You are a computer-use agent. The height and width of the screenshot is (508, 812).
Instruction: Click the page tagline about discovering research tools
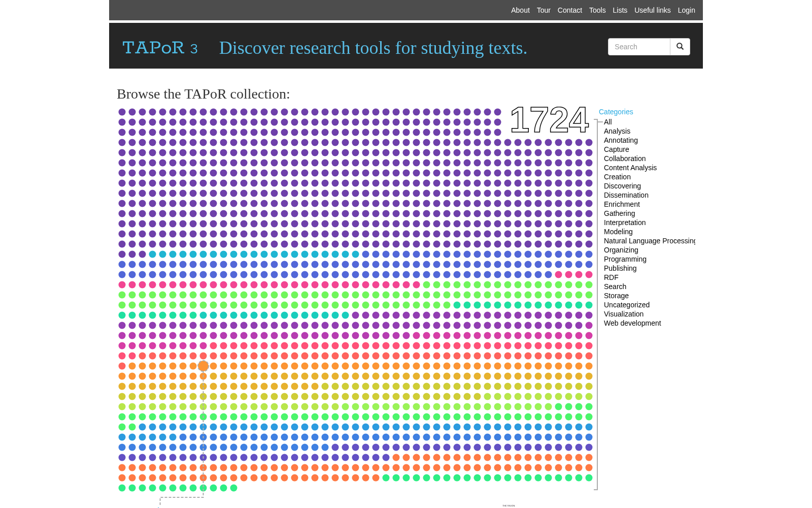coord(373,48)
